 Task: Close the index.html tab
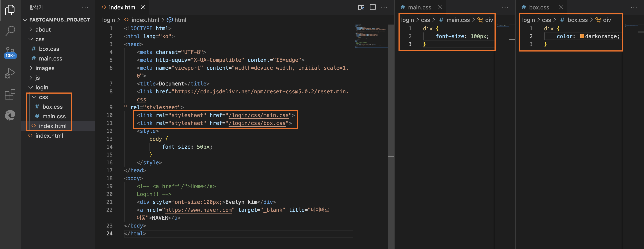point(143,7)
